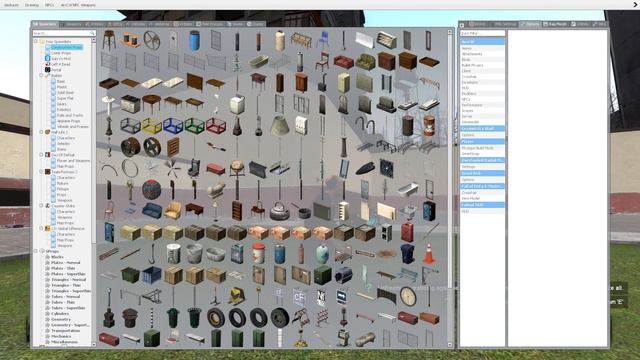Spawn the yellow armchair prop
The width and height of the screenshot is (640, 360).
173,211
